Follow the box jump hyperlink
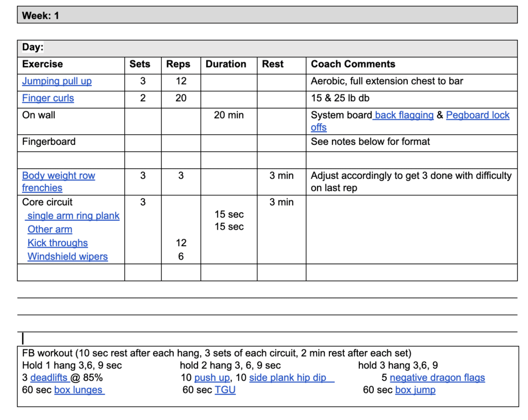Image resolution: width=528 pixels, height=420 pixels. [415, 390]
